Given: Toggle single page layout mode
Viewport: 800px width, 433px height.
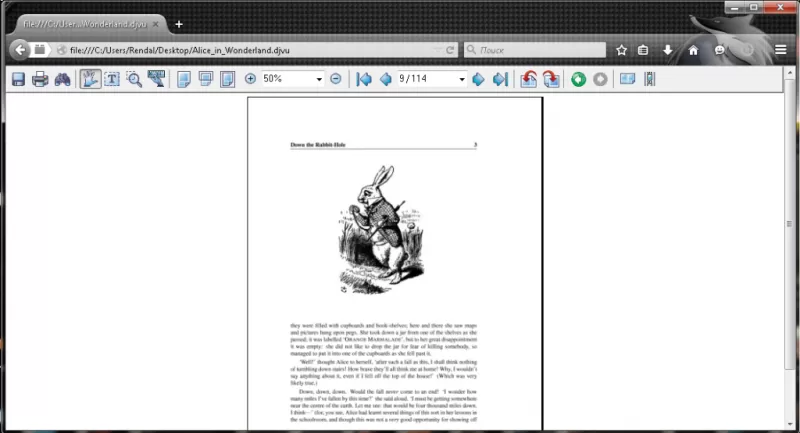Looking at the screenshot, I should click(x=184, y=79).
